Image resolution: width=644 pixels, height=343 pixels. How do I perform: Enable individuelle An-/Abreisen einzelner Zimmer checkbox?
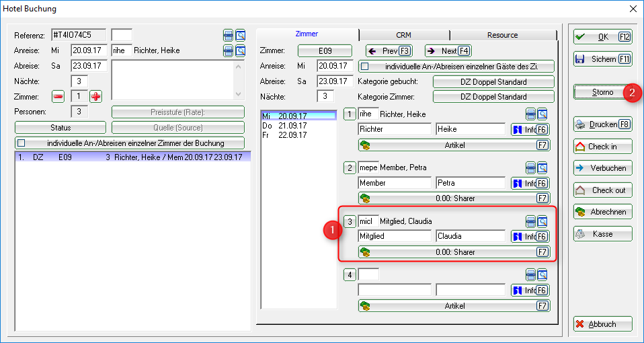(22, 143)
